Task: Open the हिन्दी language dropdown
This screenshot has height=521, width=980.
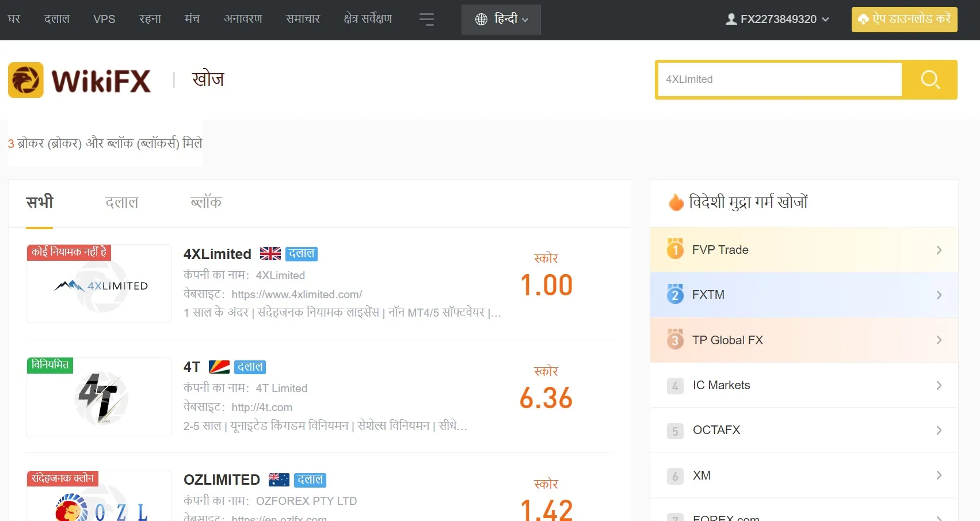Action: tap(501, 20)
